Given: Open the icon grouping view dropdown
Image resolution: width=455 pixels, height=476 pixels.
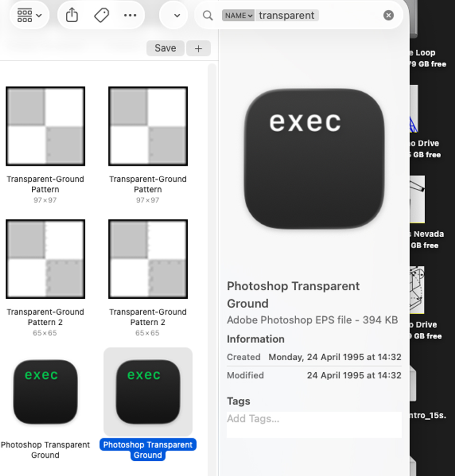Looking at the screenshot, I should (x=29, y=15).
